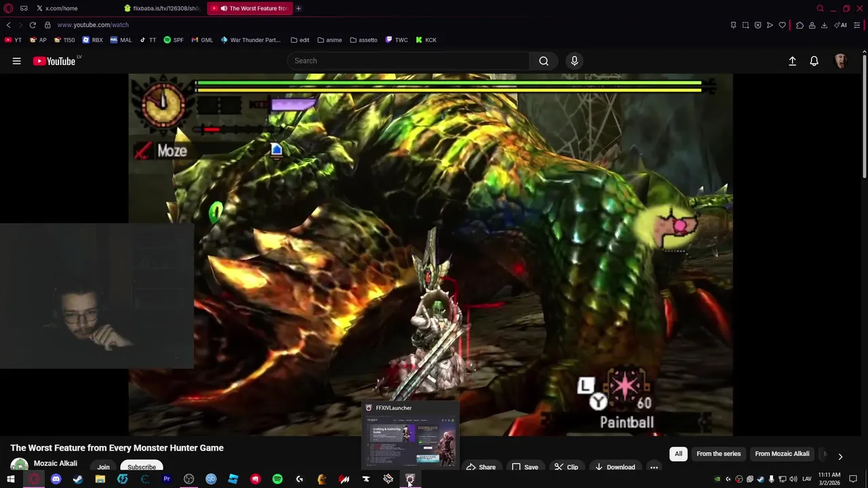Viewport: 868px width, 488px height.
Task: Open Steam from the taskbar
Action: (78, 479)
